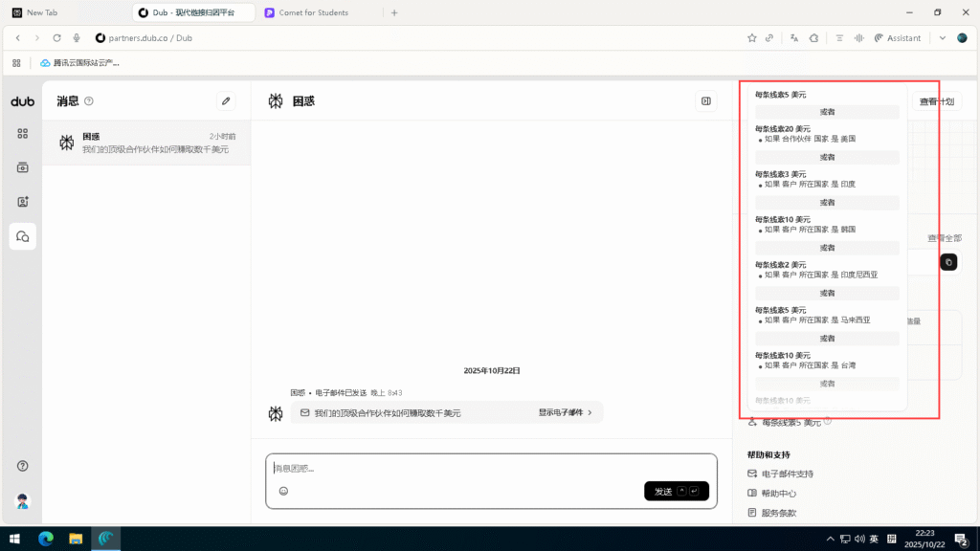The image size is (980, 551).
Task: Click the help question mark in sidebar
Action: (x=23, y=466)
